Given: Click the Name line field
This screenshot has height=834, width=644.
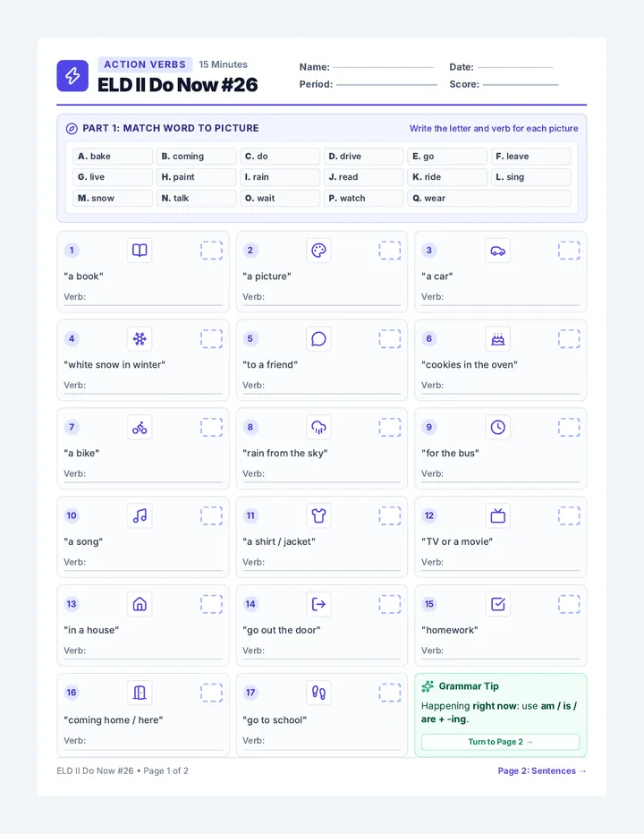Looking at the screenshot, I should point(384,67).
